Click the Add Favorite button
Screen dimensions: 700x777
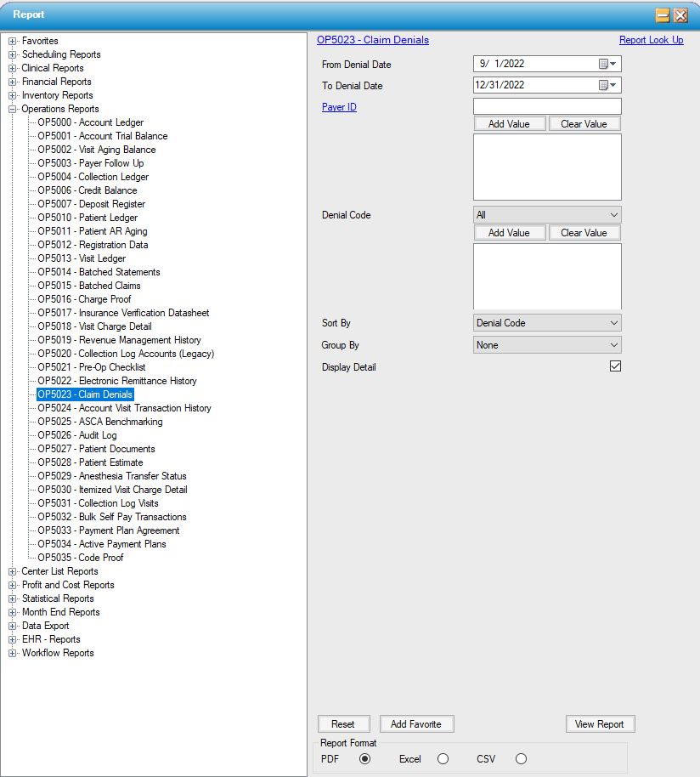[x=416, y=724]
